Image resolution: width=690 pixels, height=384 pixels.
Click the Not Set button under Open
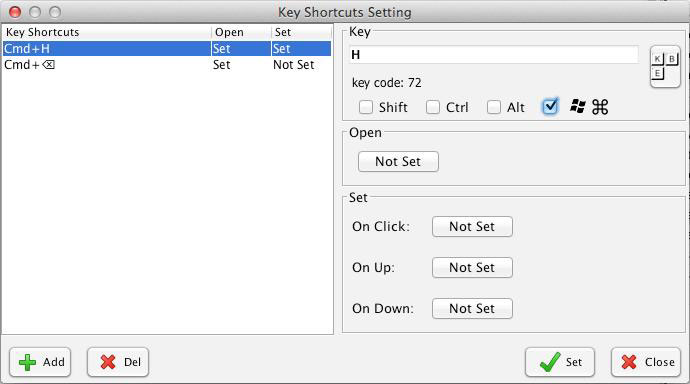tap(398, 161)
